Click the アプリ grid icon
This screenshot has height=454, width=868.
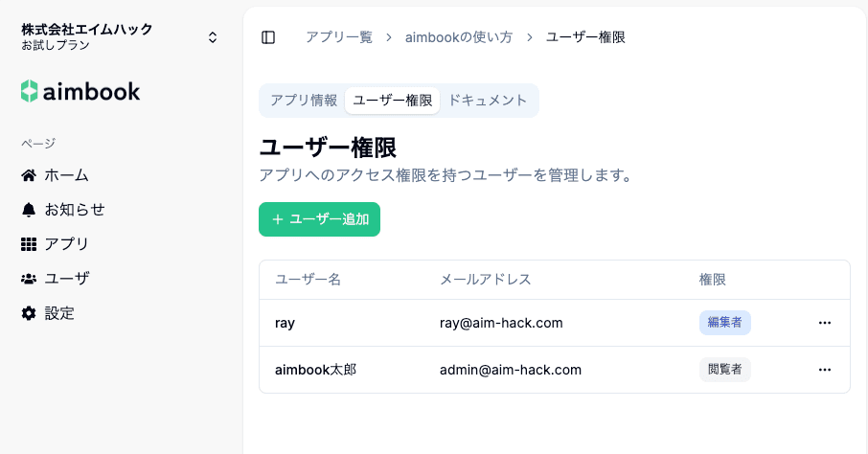29,244
